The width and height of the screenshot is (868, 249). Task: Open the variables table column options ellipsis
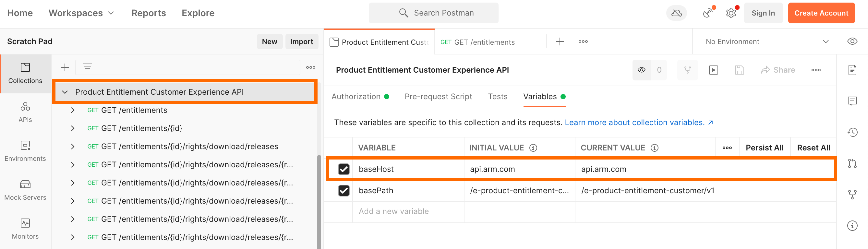pyautogui.click(x=727, y=148)
